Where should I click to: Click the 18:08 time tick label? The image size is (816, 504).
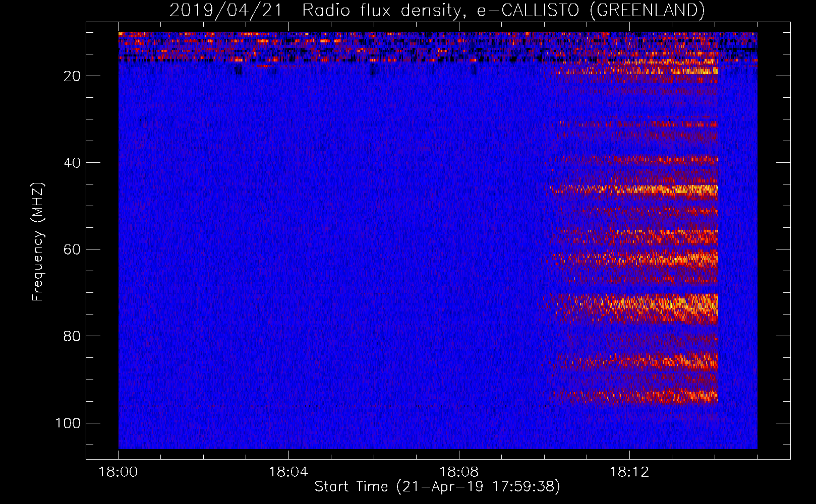(459, 472)
